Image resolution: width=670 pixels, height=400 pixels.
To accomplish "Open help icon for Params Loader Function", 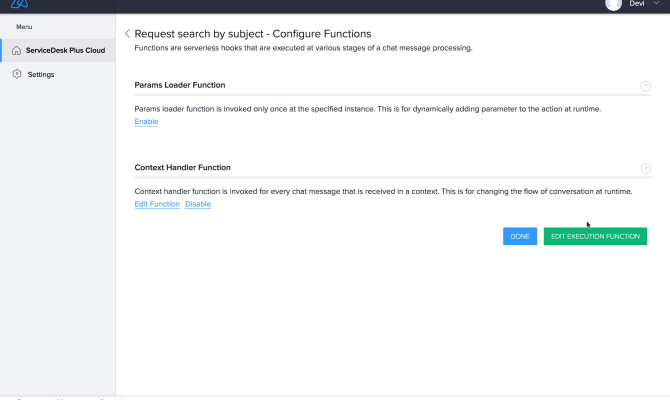I will point(645,87).
